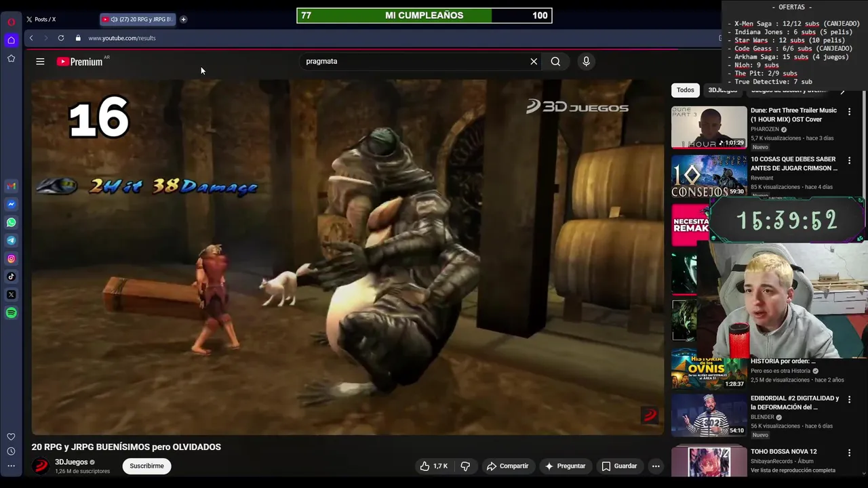The height and width of the screenshot is (488, 868).
Task: Open the YouTube hamburger guide menu
Action: 40,62
